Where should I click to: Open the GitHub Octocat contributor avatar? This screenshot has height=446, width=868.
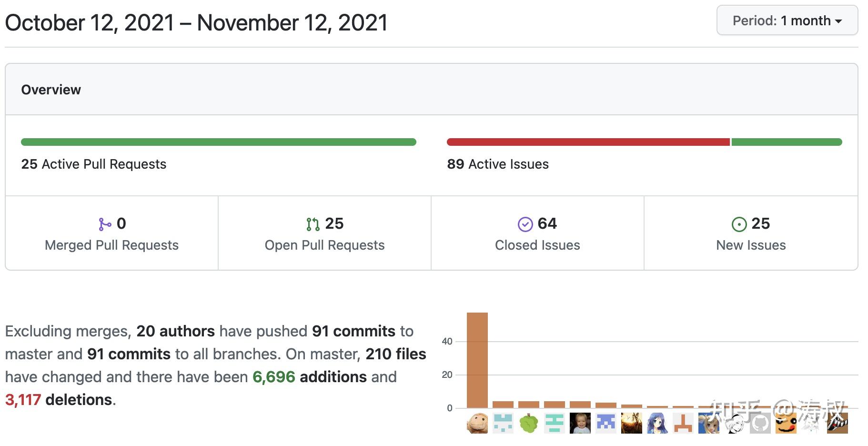(760, 423)
